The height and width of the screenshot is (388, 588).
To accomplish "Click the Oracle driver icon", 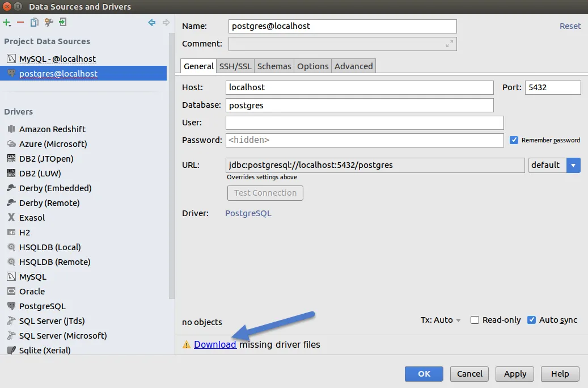I will click(12, 291).
